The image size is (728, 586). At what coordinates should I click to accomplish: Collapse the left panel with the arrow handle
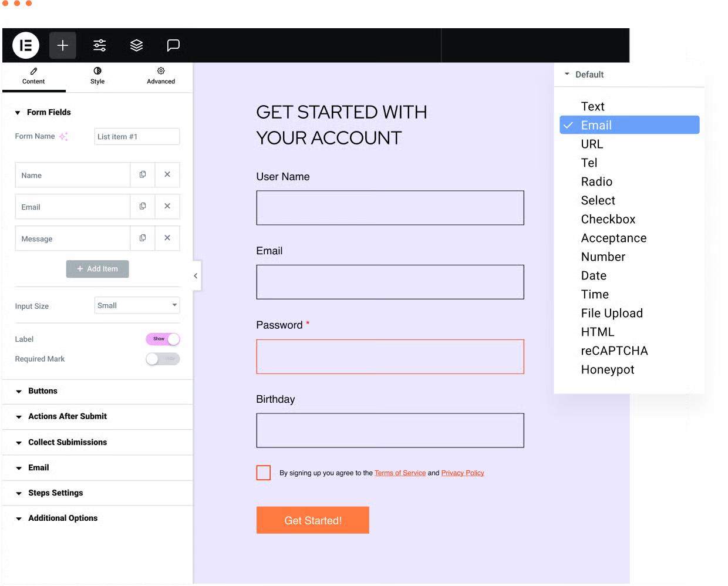(x=196, y=275)
